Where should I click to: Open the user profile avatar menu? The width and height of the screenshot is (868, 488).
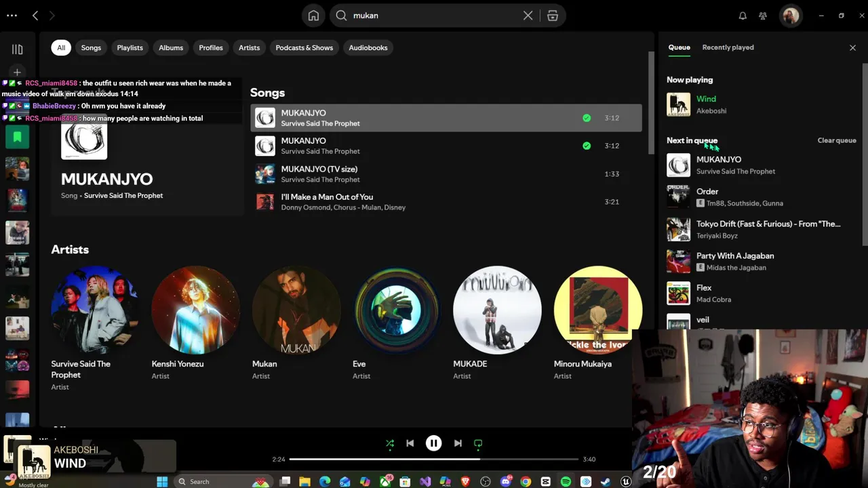791,16
